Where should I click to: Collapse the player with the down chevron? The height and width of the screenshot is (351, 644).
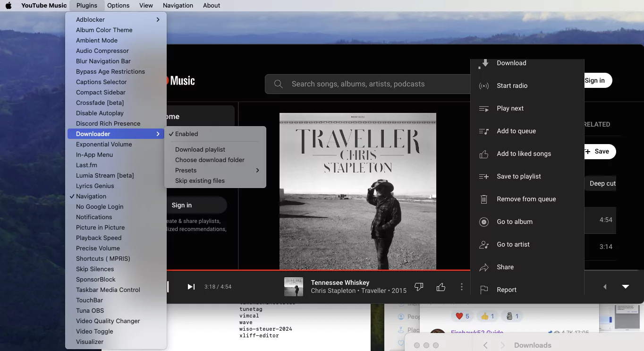626,286
